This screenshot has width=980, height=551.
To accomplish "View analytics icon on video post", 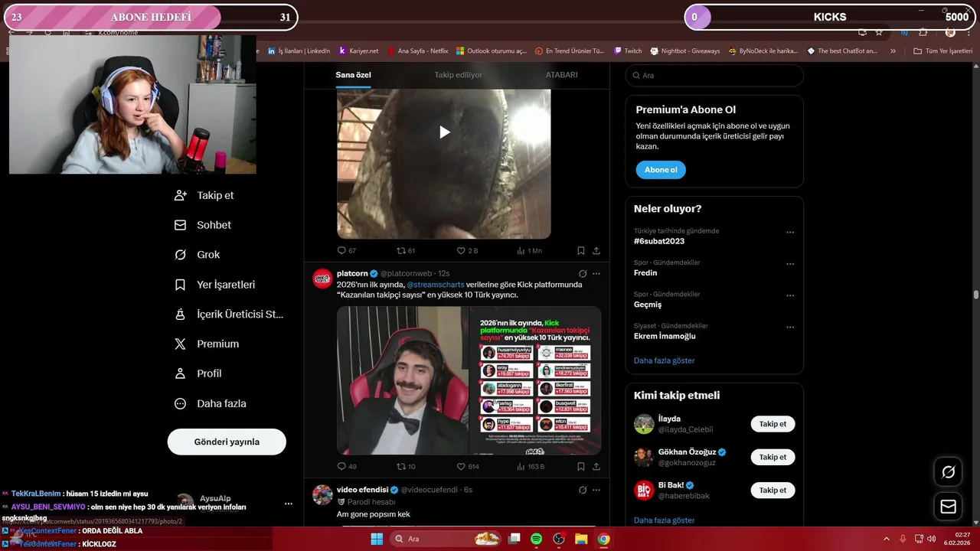I will point(521,250).
